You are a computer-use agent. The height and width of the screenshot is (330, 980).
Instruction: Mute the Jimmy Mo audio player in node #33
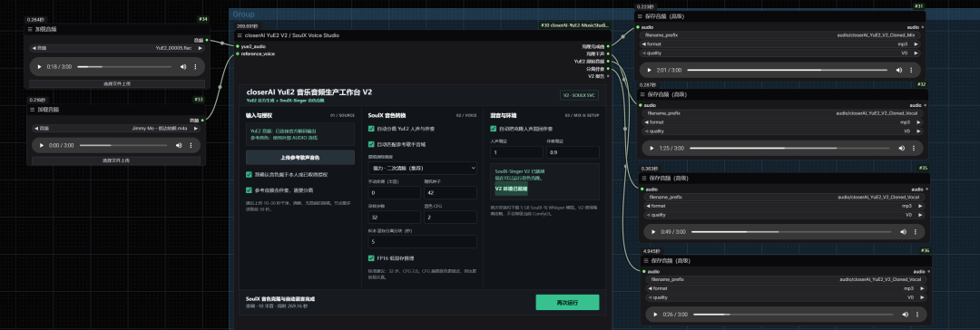179,145
